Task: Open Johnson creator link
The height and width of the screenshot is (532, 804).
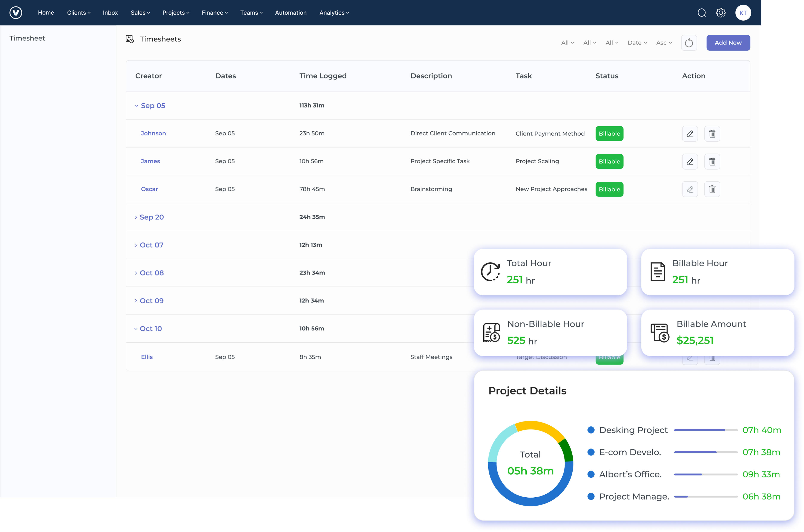Action: [153, 133]
